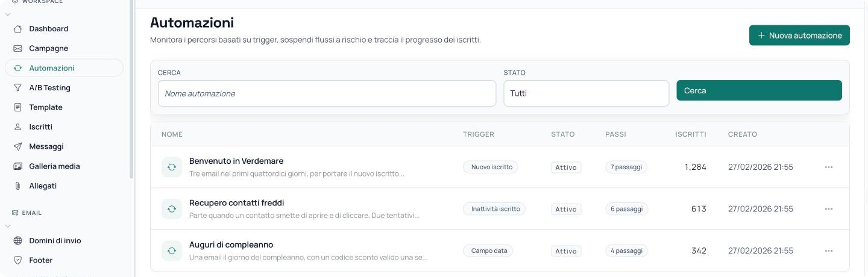This screenshot has width=868, height=277.
Task: Open Benvenuto in Verdemare automation
Action: tap(236, 161)
